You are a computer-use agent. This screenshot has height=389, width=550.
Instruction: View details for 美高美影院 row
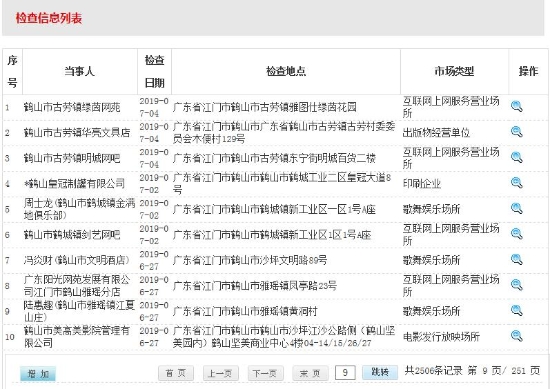[516, 336]
